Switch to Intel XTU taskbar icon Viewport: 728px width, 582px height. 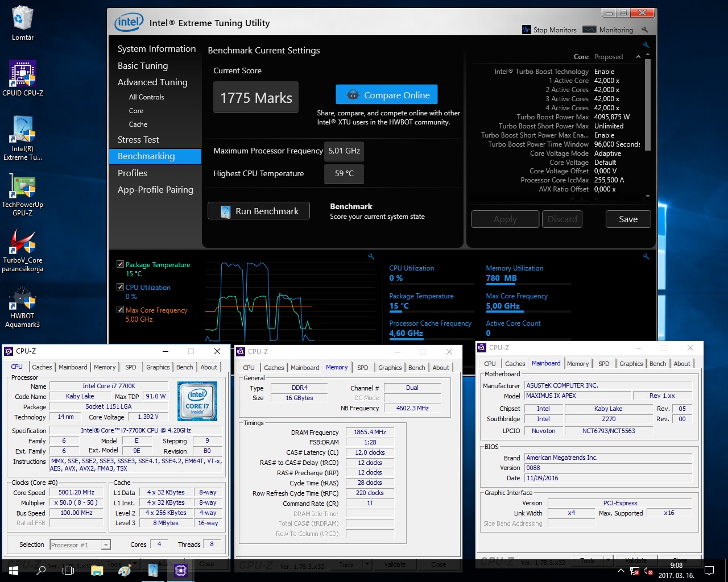pyautogui.click(x=153, y=570)
